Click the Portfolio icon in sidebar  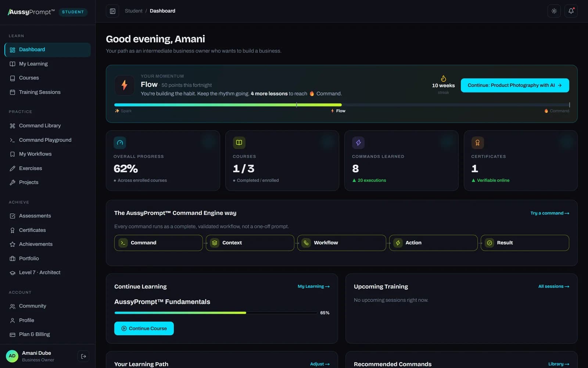click(x=12, y=259)
